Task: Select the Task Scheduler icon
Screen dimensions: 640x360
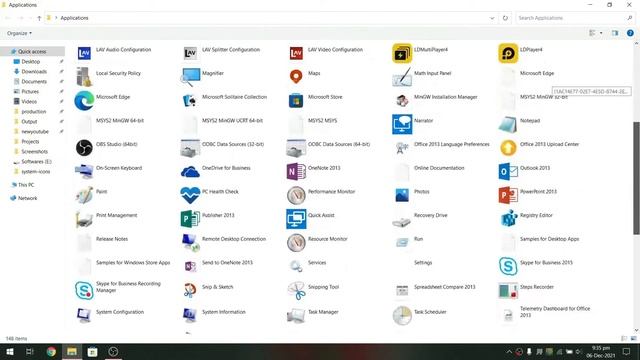Action: point(402,315)
